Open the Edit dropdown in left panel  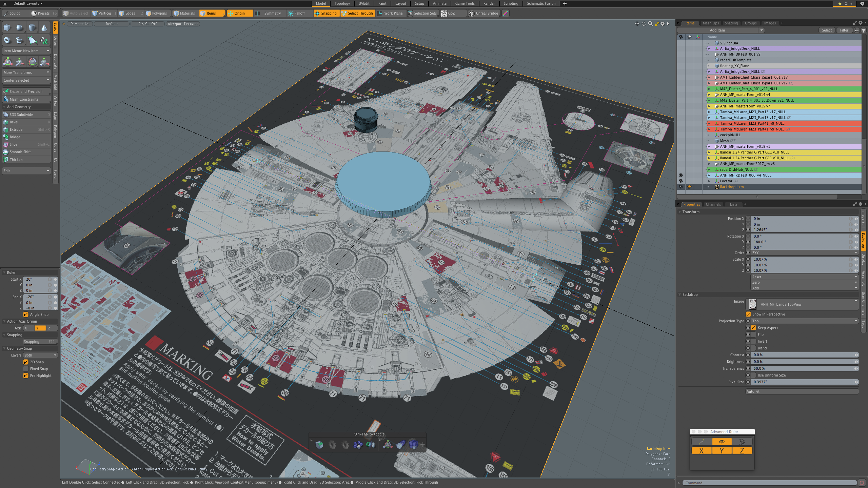click(x=26, y=171)
